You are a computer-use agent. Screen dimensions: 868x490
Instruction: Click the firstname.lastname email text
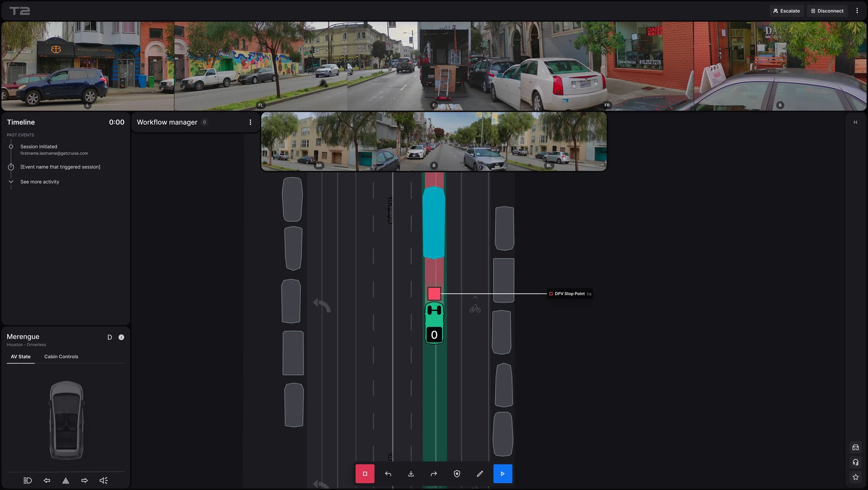[x=54, y=153]
